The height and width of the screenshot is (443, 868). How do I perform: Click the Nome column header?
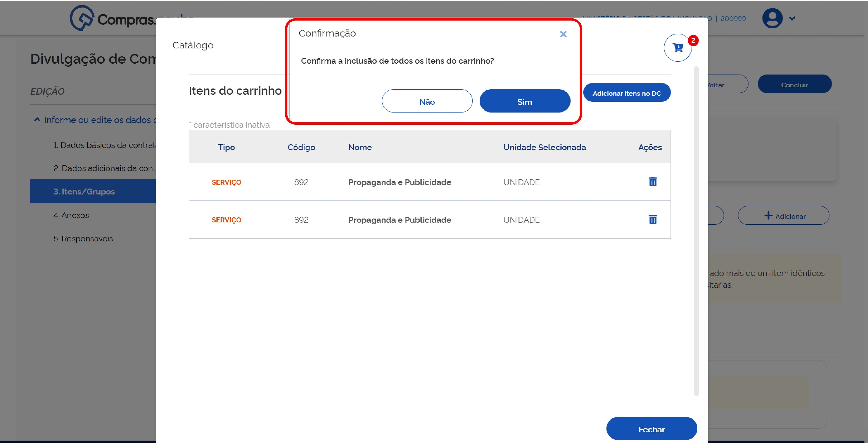click(360, 147)
